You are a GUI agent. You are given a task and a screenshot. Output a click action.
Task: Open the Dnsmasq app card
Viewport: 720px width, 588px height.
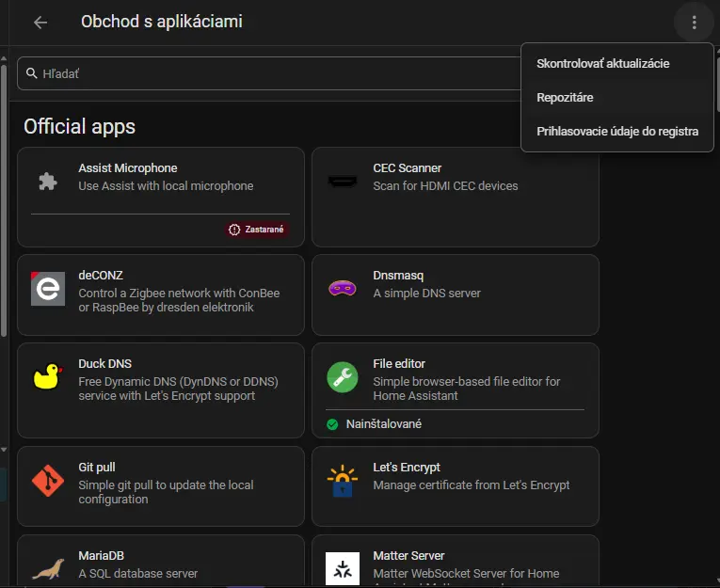coord(455,294)
